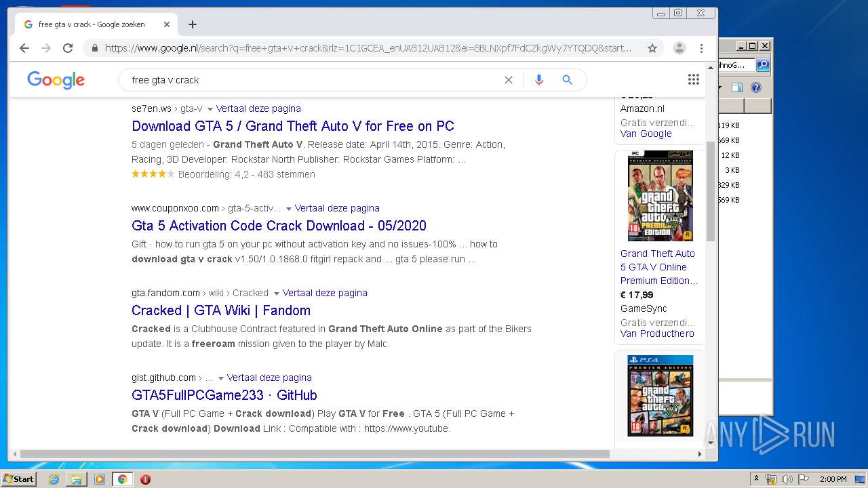
Task: Go back using Chrome back arrow
Action: (x=24, y=48)
